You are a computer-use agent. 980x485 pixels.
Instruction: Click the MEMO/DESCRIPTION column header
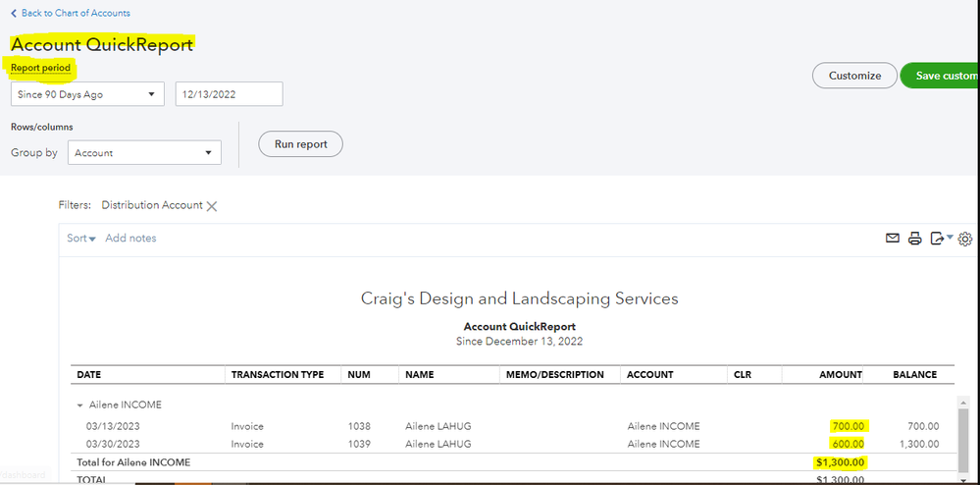point(554,375)
